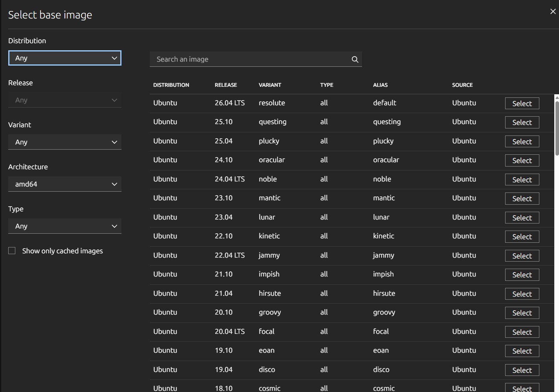Open the Variant dropdown

[65, 142]
